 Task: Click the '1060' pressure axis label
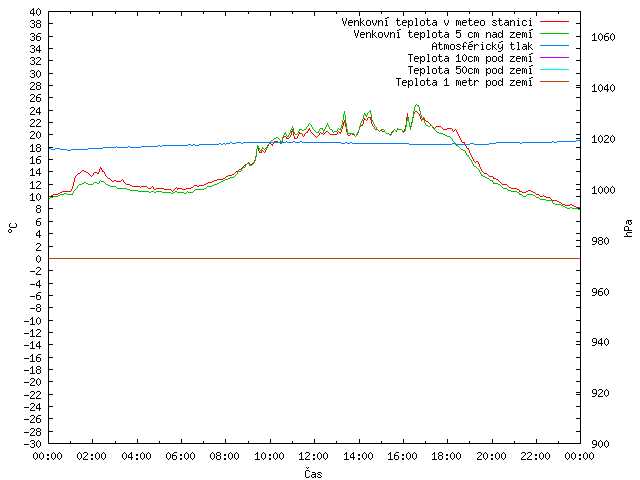click(x=603, y=38)
